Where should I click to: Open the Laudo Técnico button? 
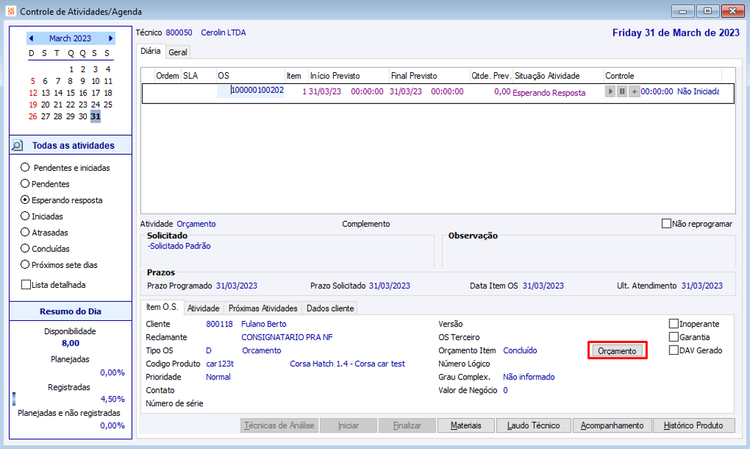tap(533, 425)
